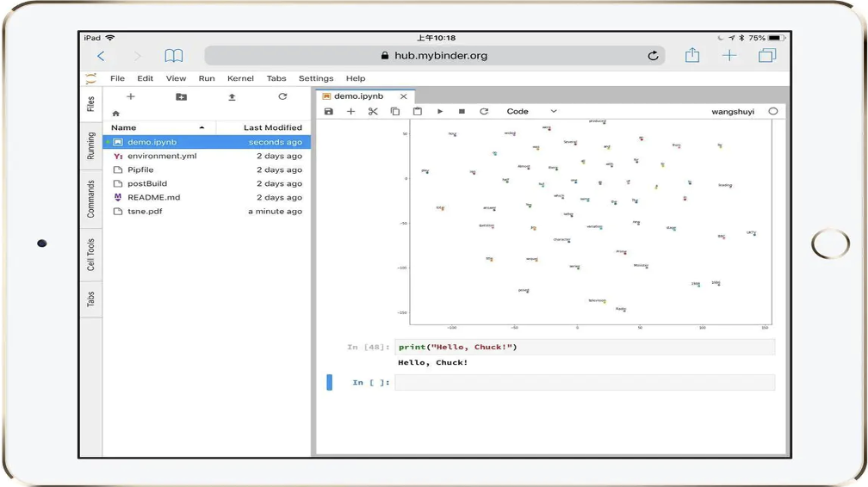This screenshot has height=487, width=868.
Task: Open the Edit menu
Action: click(x=145, y=78)
